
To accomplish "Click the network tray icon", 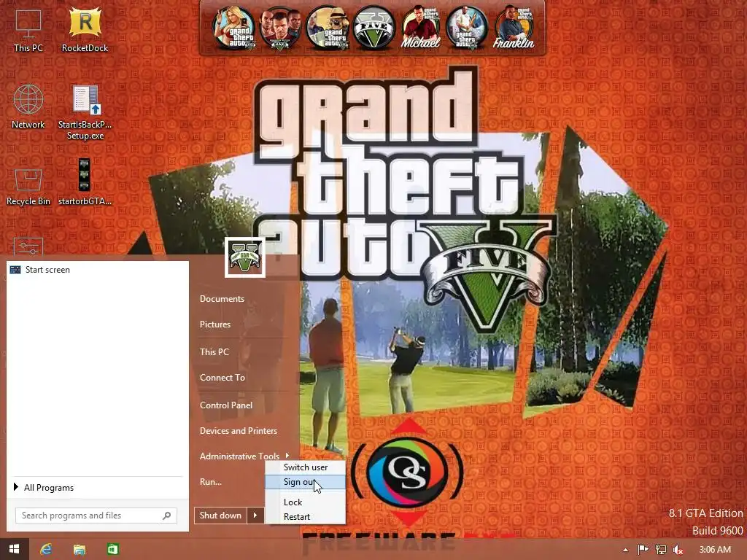I will pyautogui.click(x=661, y=550).
